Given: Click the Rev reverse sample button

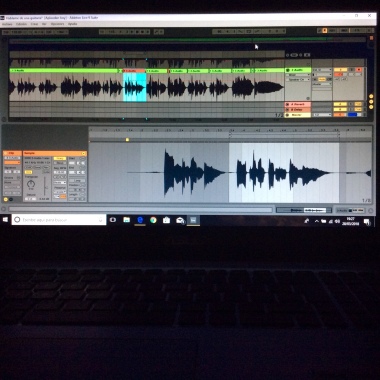Looking at the screenshot, I should click(x=46, y=167).
